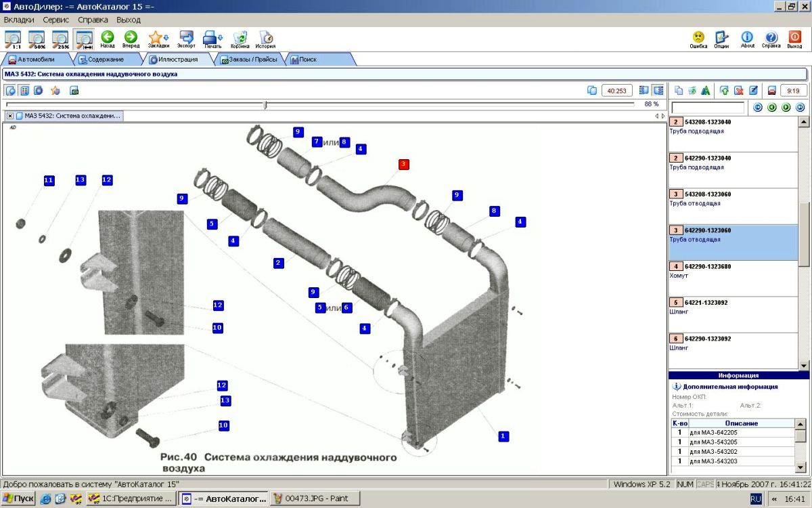
Task: Open the Печать print dropdown
Action: pyautogui.click(x=212, y=39)
